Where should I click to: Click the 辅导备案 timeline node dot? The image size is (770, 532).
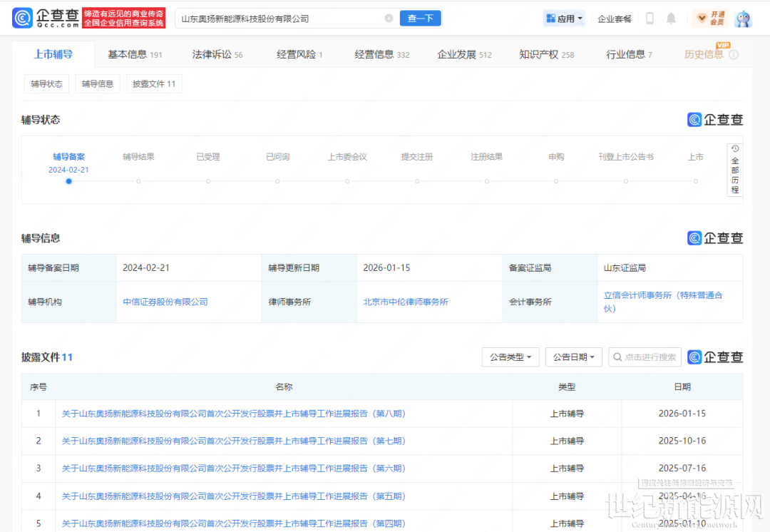69,181
